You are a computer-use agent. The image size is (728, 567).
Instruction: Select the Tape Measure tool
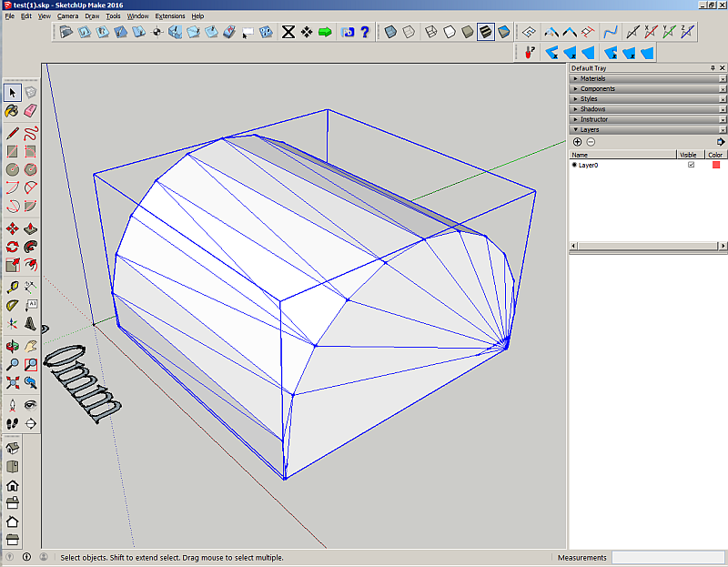[x=12, y=287]
